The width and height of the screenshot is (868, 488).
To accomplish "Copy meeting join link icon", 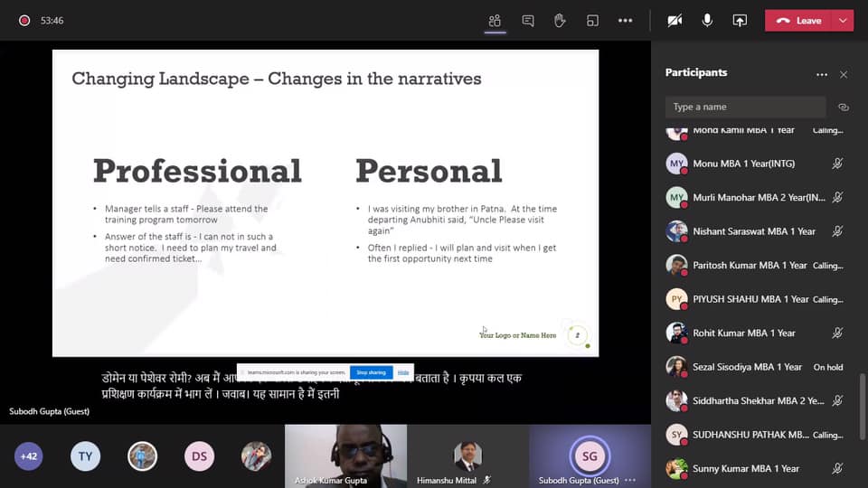I will pyautogui.click(x=843, y=107).
